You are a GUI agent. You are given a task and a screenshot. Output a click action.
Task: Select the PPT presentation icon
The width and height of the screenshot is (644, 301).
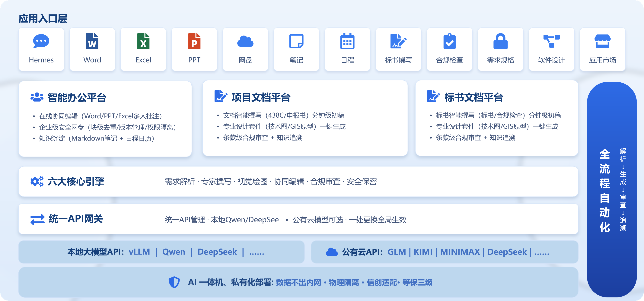pyautogui.click(x=194, y=41)
